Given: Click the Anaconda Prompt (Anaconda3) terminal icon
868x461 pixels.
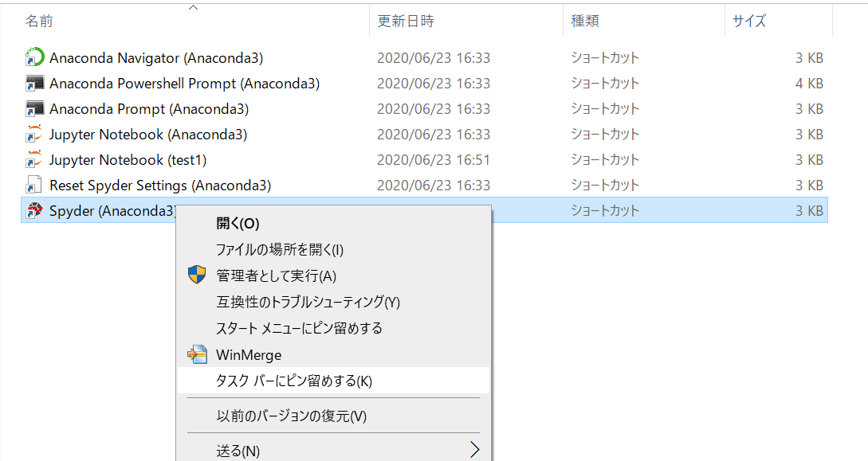Looking at the screenshot, I should tap(34, 109).
